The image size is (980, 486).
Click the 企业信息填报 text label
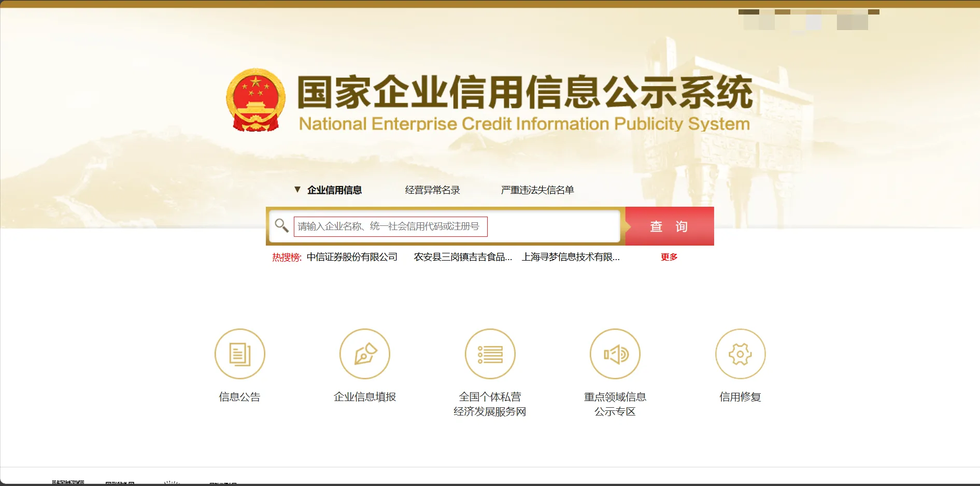(x=365, y=397)
